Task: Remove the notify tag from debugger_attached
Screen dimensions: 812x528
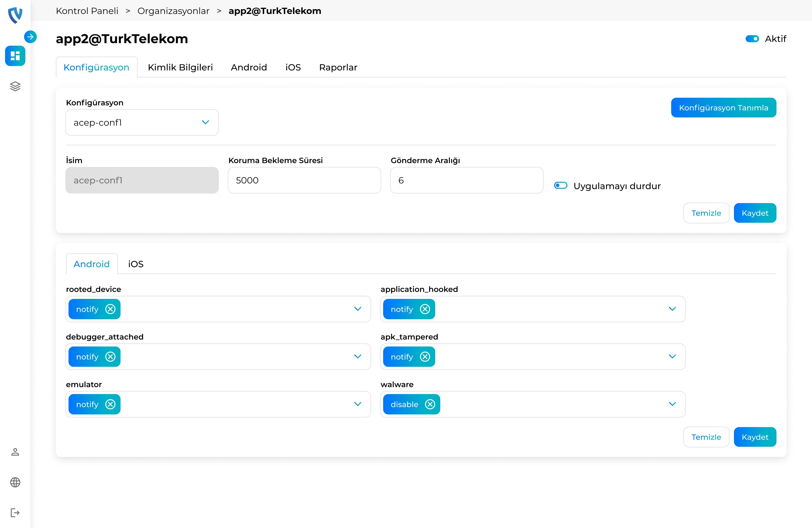Action: (110, 357)
